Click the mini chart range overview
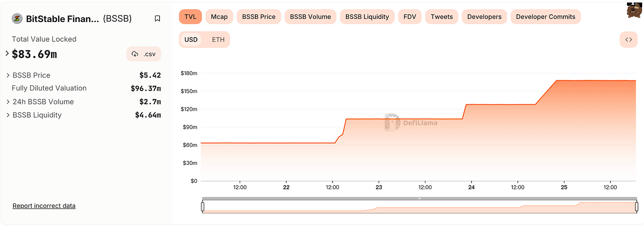 coord(420,207)
